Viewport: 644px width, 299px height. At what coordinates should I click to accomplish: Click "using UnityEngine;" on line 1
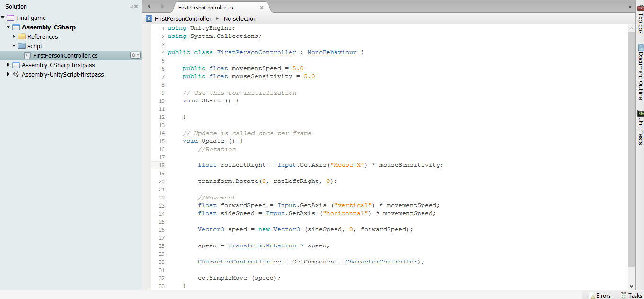coord(201,28)
